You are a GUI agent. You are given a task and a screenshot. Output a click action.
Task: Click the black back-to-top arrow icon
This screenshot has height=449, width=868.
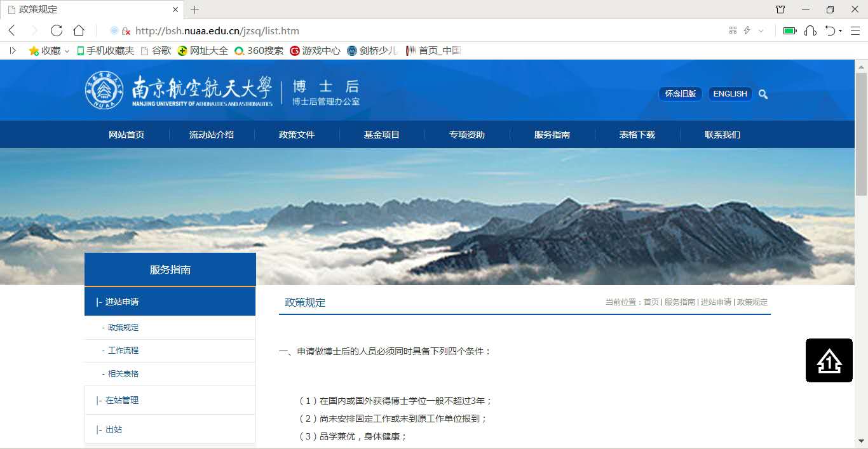[829, 361]
